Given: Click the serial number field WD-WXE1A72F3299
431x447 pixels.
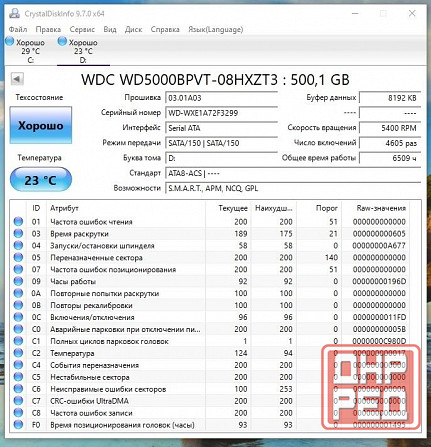Looking at the screenshot, I should (x=222, y=113).
